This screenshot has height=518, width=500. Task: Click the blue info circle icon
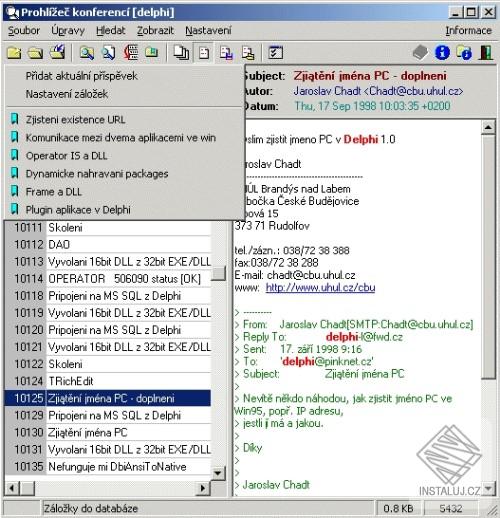[442, 53]
